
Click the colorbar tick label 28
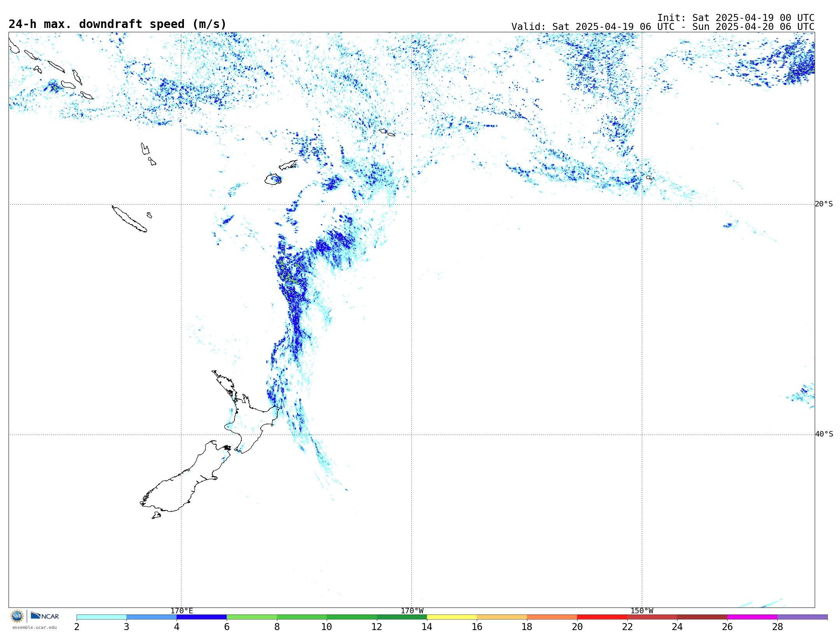pos(777,627)
